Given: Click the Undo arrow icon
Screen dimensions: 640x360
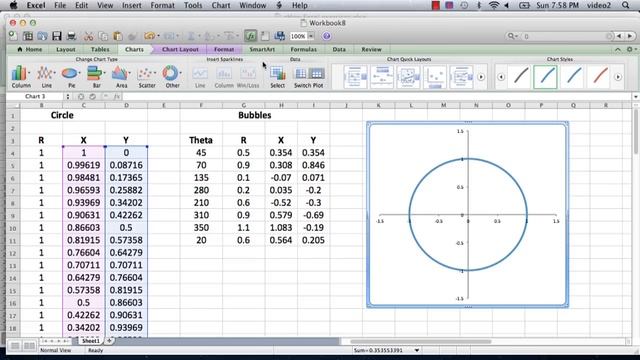Looking at the screenshot, I should point(149,36).
